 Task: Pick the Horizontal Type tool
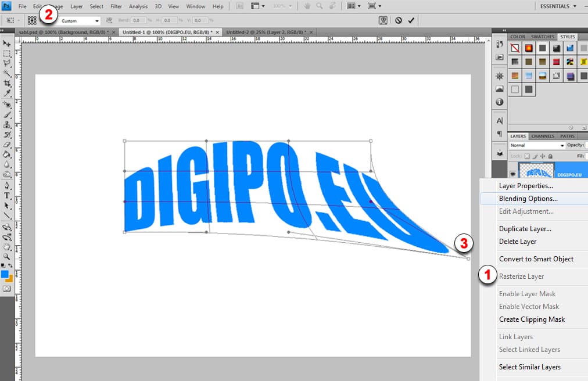tap(7, 196)
